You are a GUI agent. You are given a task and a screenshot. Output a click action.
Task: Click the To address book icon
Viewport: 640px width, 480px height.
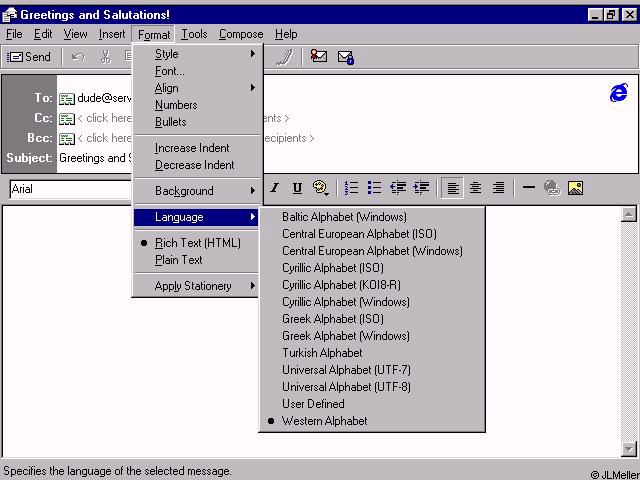pyautogui.click(x=67, y=98)
